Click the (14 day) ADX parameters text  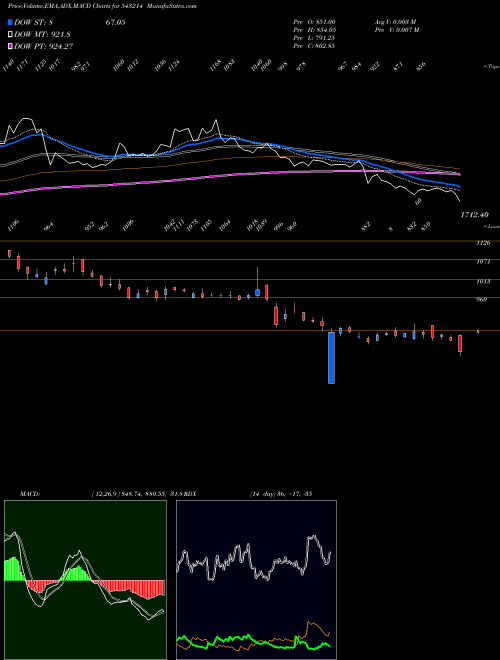tap(281, 493)
